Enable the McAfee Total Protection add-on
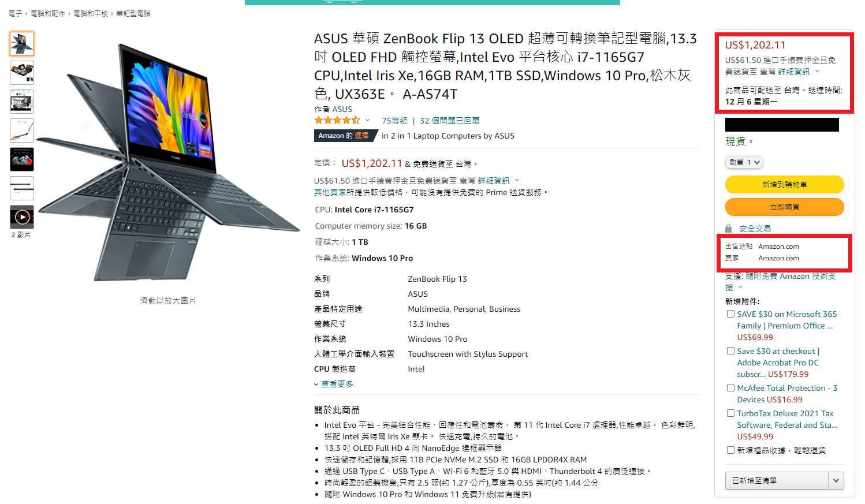 (730, 388)
